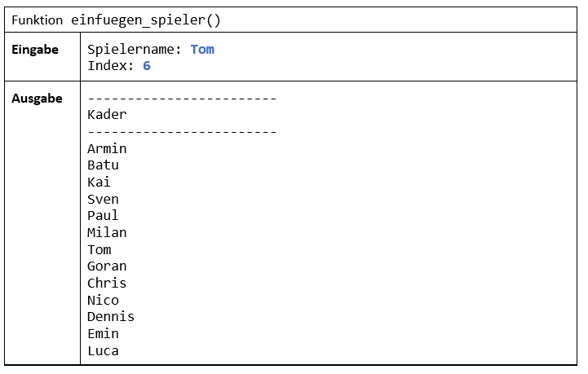Screen dimensions: 588x374
Task: Select the bold Ausgabe row label
Action: tap(37, 99)
